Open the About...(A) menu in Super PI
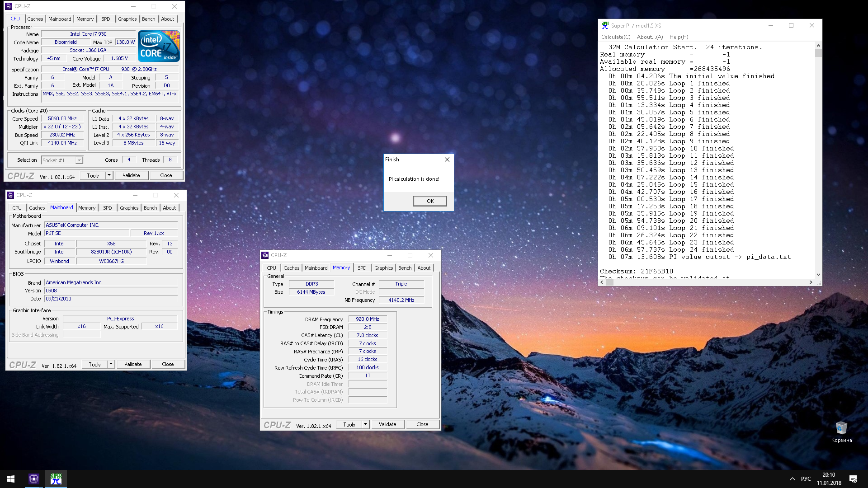 click(x=650, y=37)
